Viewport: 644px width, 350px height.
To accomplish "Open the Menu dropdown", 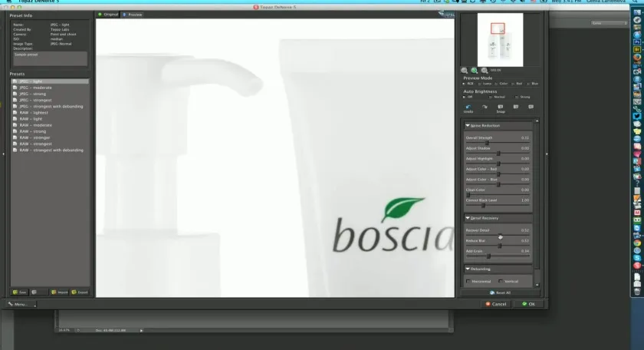I will [21, 304].
